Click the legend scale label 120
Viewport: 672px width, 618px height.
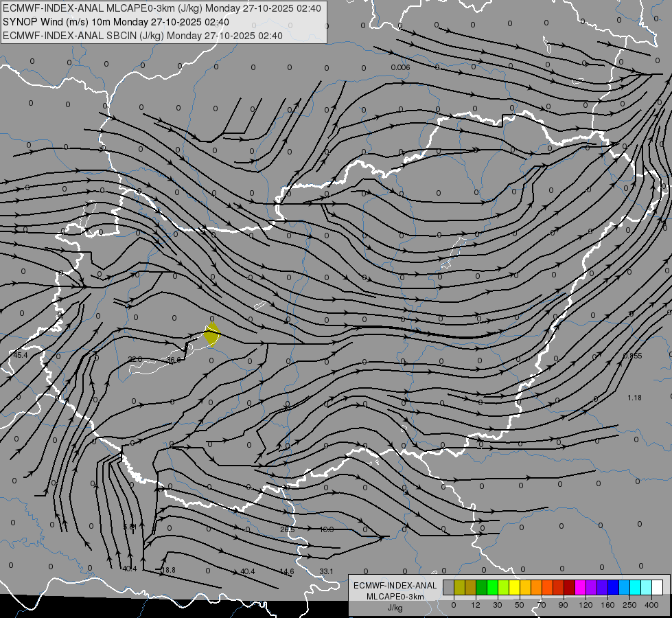point(586,605)
